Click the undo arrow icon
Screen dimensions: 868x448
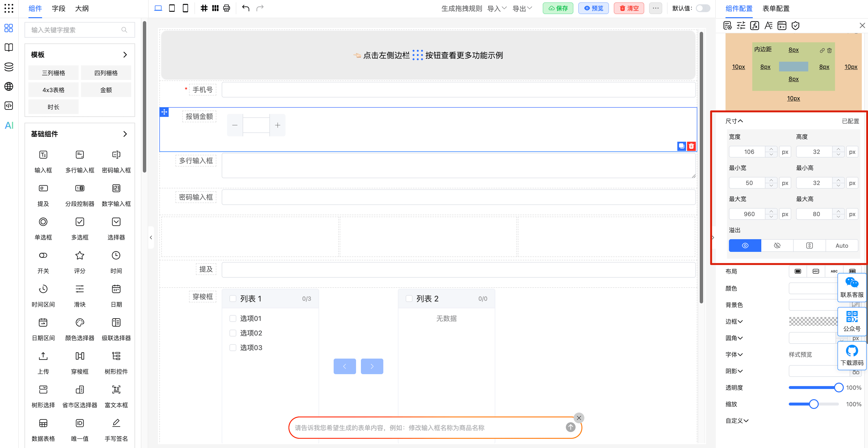[x=246, y=8]
